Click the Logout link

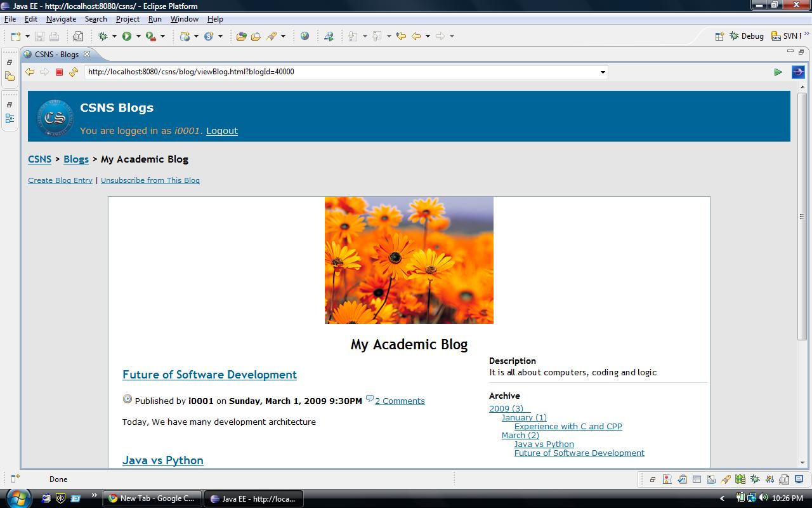pyautogui.click(x=221, y=131)
